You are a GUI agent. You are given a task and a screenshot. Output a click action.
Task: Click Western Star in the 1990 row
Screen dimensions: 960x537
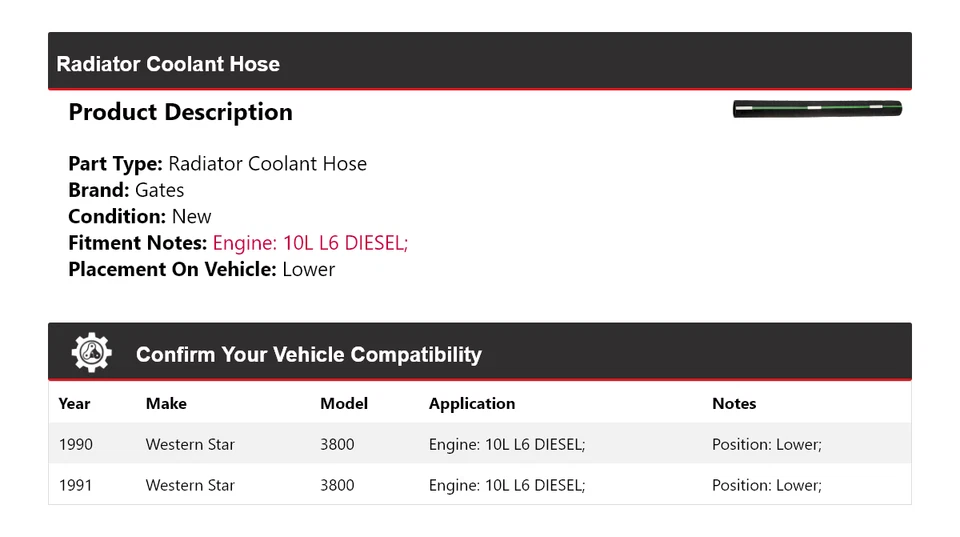190,444
